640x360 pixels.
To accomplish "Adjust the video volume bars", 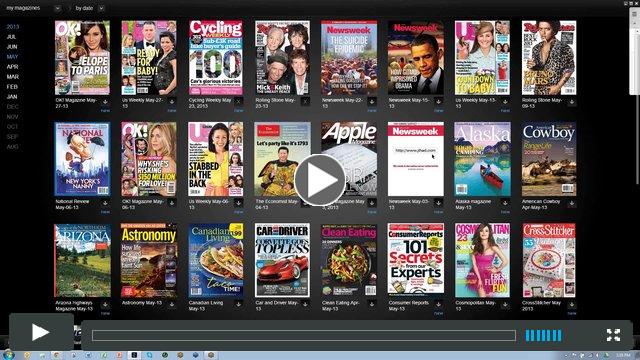I will [544, 336].
